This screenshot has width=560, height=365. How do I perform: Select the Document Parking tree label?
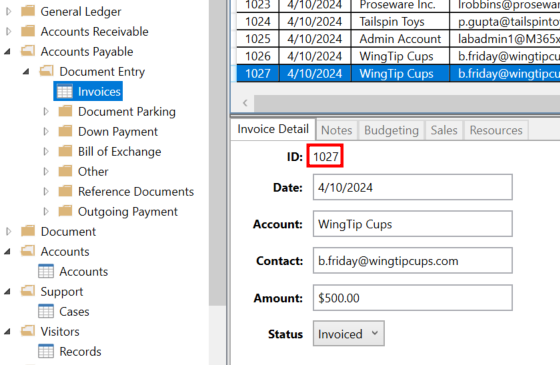[x=127, y=111]
